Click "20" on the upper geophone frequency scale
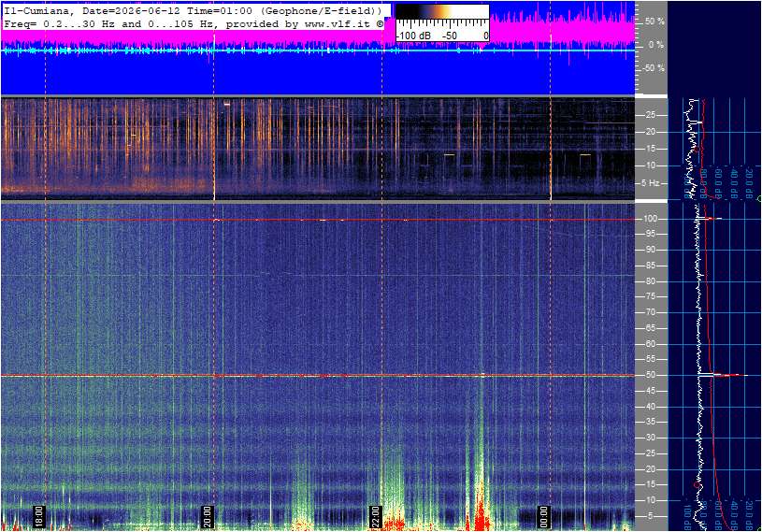The image size is (762, 532). click(650, 132)
